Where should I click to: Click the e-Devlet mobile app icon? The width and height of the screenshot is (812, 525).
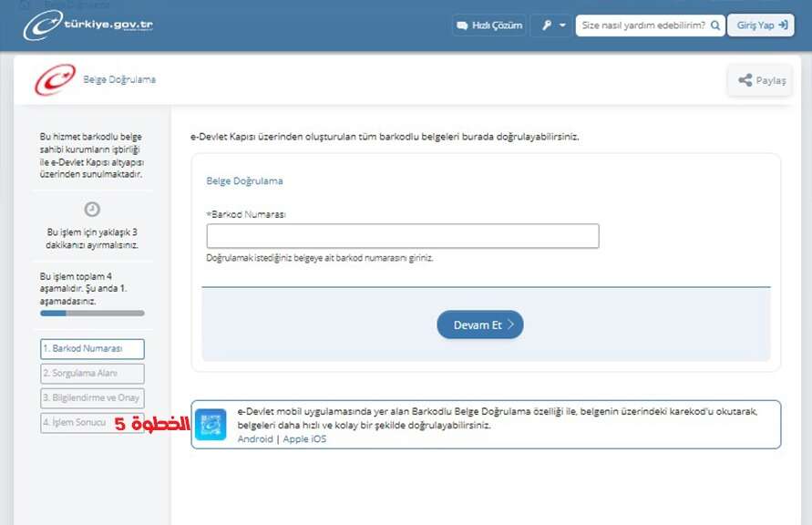coord(211,425)
